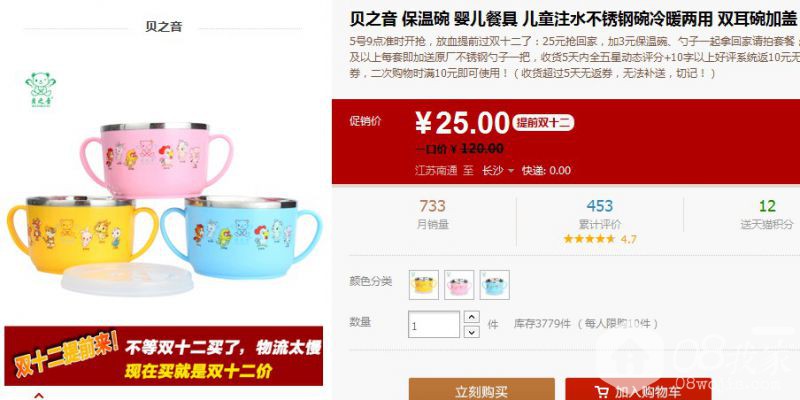Click the 4.7 star rating icons
The height and width of the screenshot is (400, 800).
589,239
